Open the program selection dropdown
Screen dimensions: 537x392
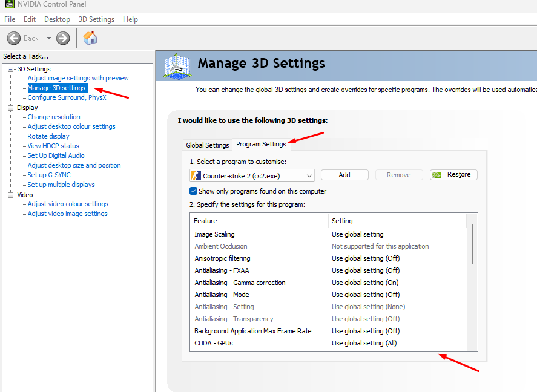coord(252,176)
